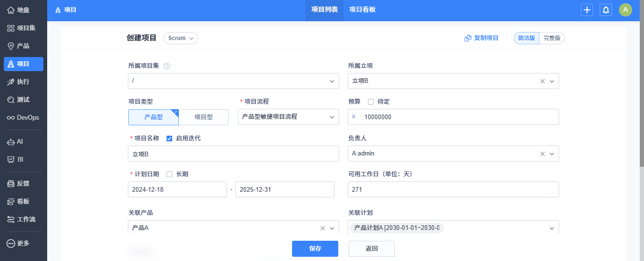Image resolution: width=644 pixels, height=261 pixels.
Task: Click the 创建项目 heading text
Action: click(142, 38)
